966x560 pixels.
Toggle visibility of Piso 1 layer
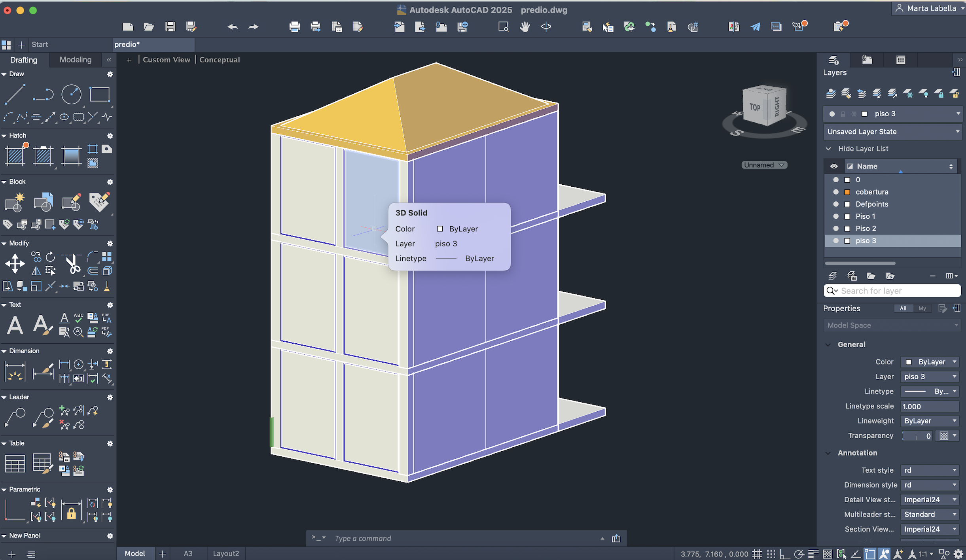tap(836, 216)
